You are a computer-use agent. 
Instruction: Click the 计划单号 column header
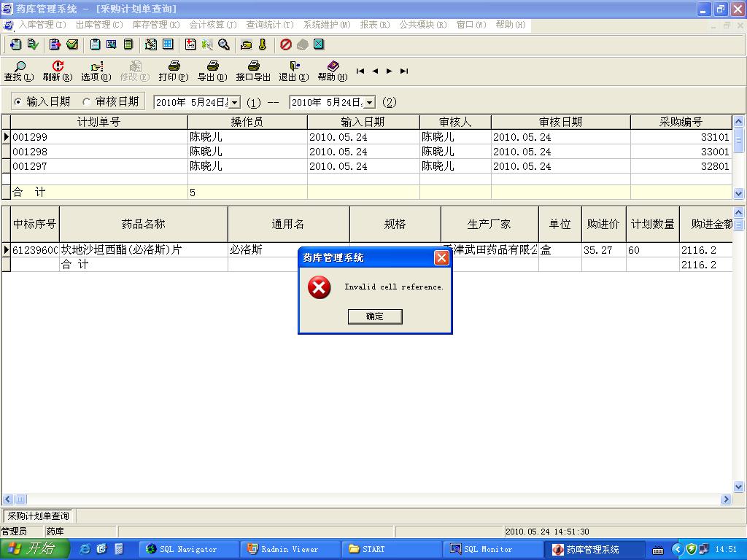tap(99, 122)
